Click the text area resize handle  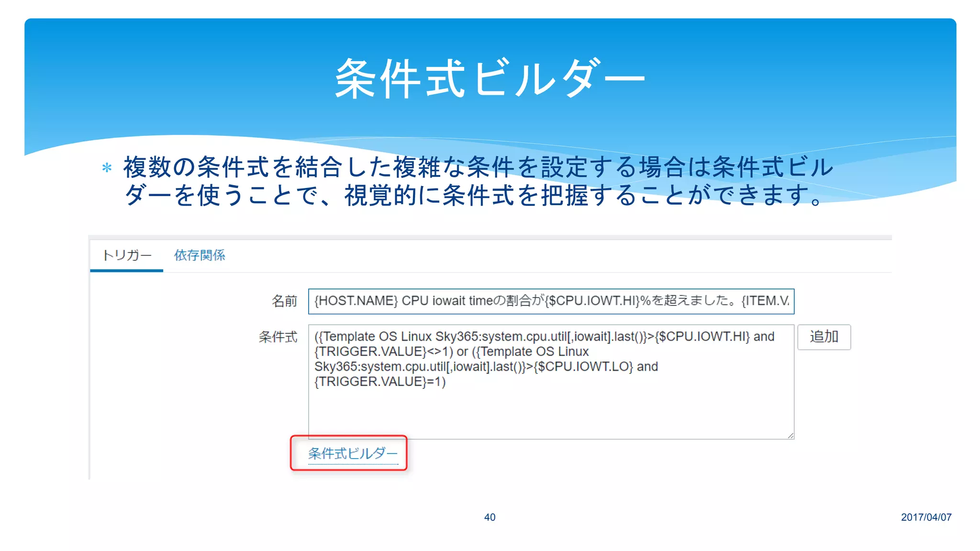pos(790,435)
